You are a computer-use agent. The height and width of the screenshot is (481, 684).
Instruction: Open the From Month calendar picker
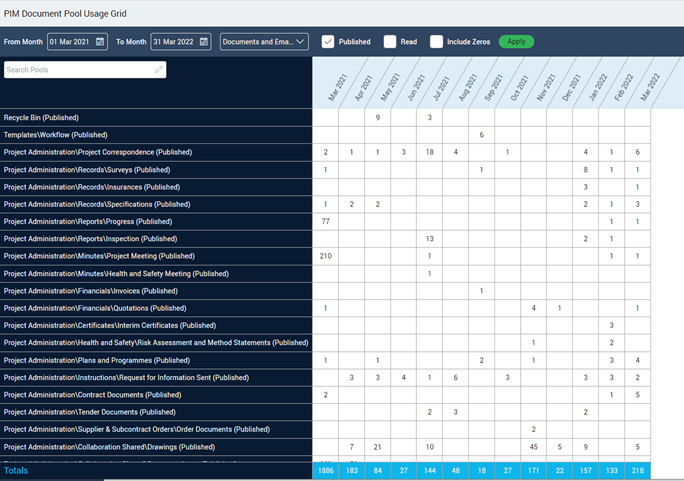[100, 42]
